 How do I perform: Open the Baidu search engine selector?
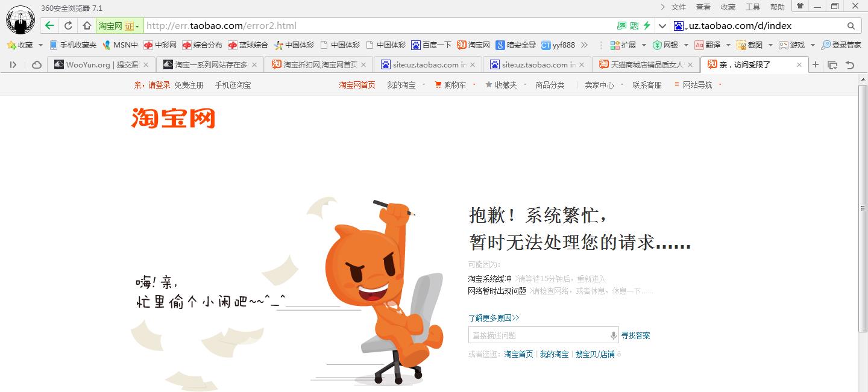[x=680, y=26]
